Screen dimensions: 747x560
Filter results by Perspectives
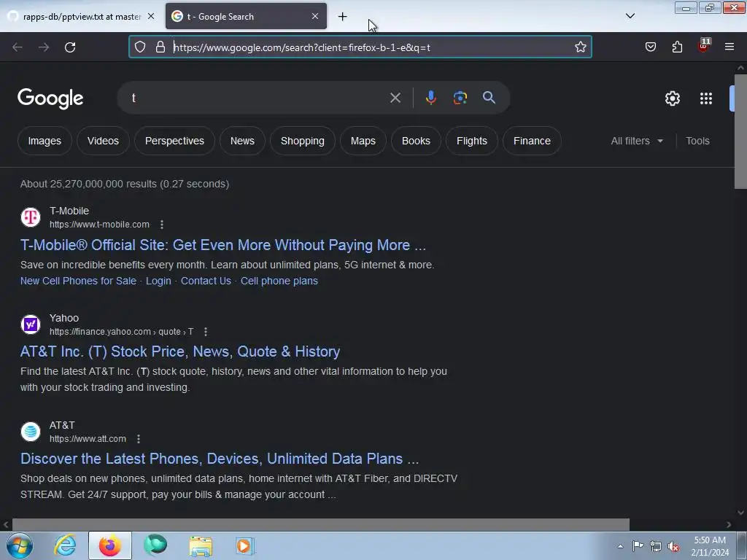(174, 141)
